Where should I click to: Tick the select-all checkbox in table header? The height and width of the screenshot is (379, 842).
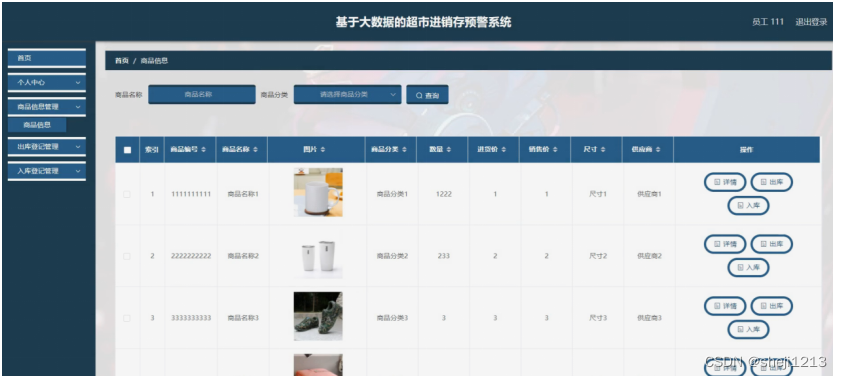point(127,150)
